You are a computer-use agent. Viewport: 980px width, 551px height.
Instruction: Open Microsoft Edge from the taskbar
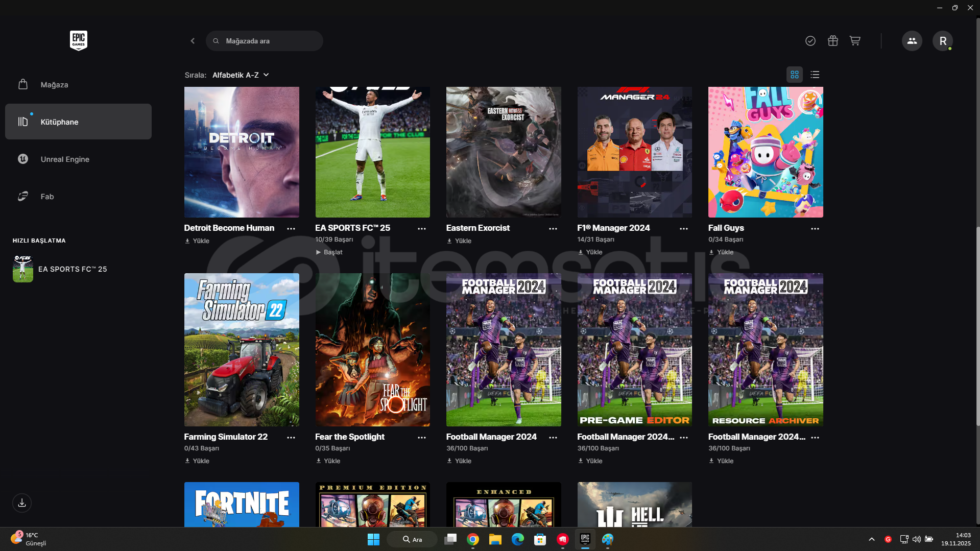point(518,539)
